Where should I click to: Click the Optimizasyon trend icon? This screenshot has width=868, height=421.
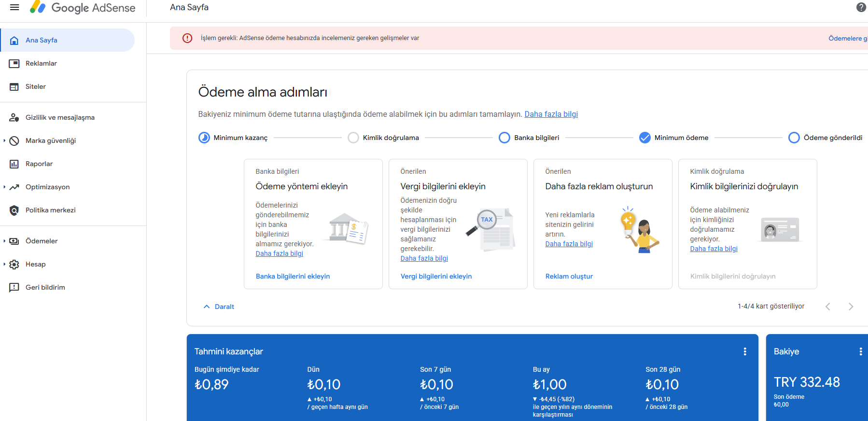14,187
